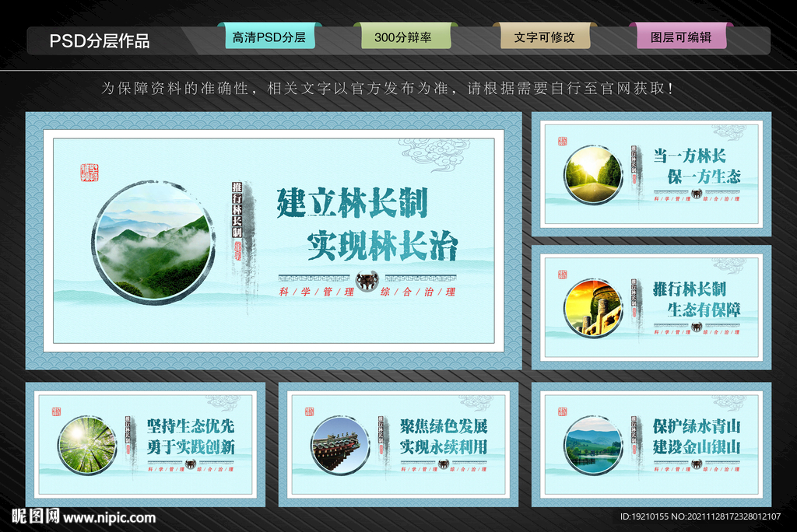Click red 科/学/管/理 caption on large banner
The width and height of the screenshot is (797, 532).
[317, 292]
